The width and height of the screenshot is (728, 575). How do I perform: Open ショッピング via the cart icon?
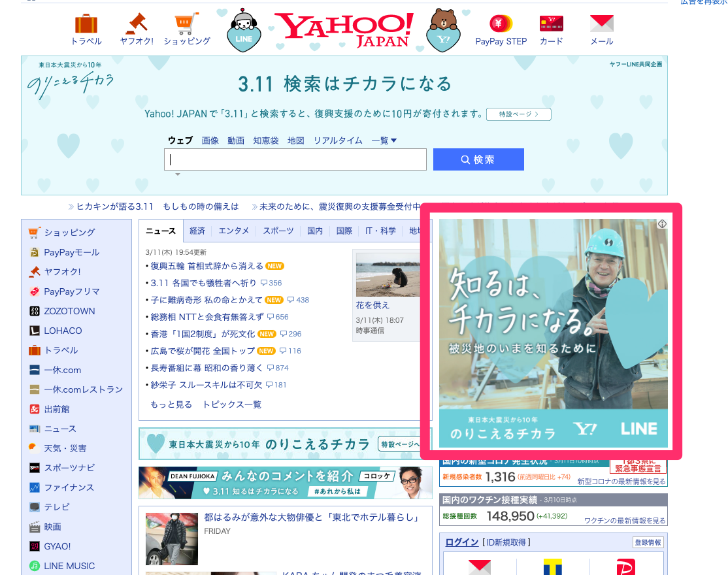click(188, 25)
